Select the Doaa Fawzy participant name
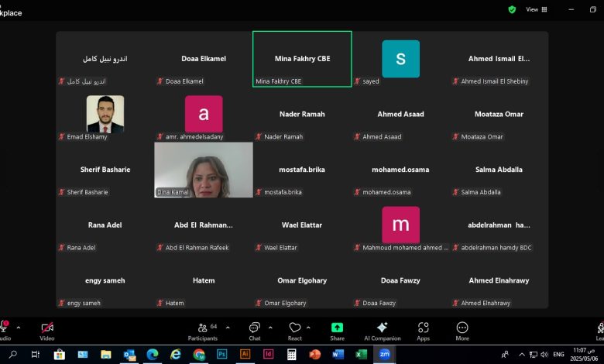Viewport: 604px width, 364px height. click(x=400, y=280)
